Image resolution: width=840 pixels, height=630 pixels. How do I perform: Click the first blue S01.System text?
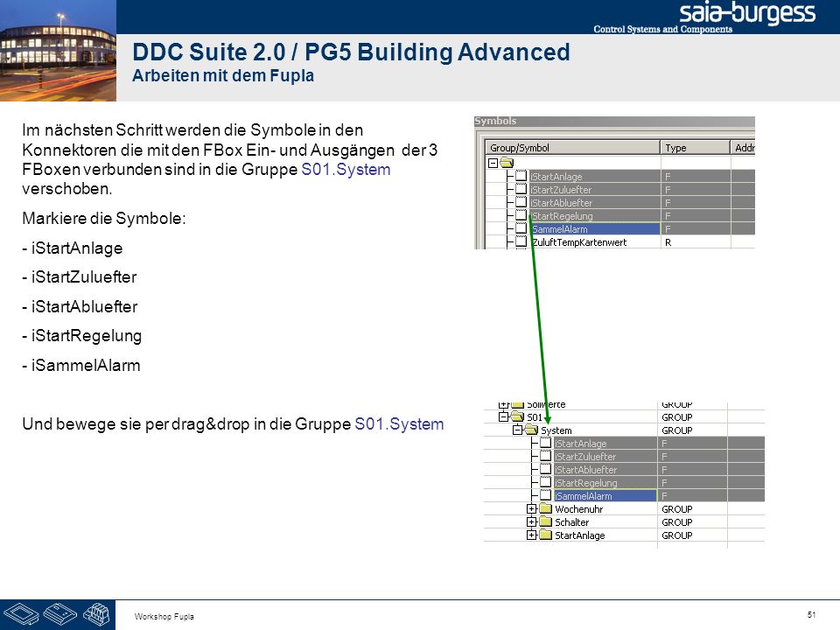(x=346, y=169)
